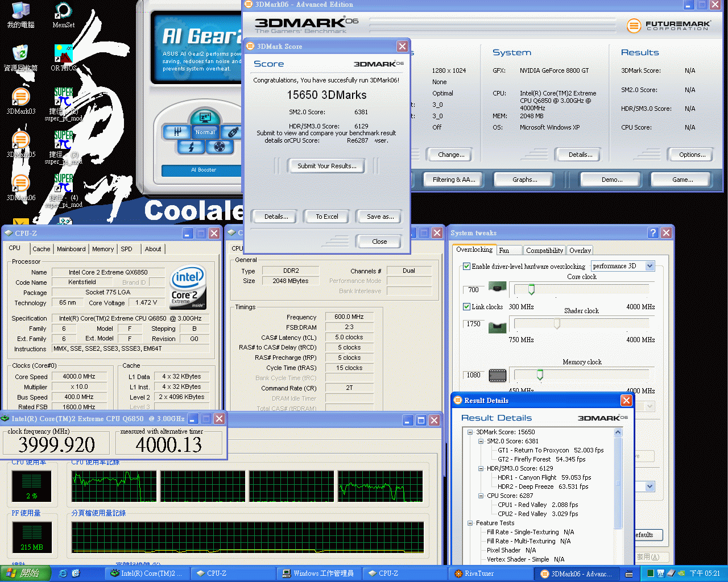
Task: Click the core clock 700 value field
Action: (474, 289)
